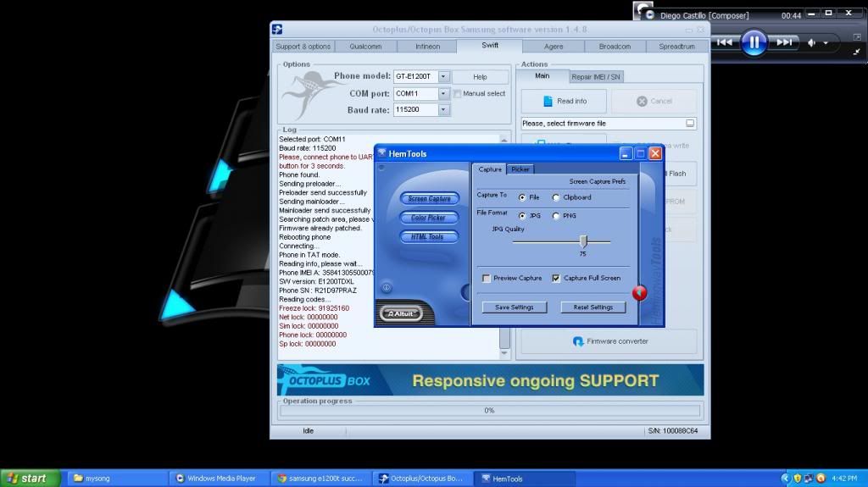Select the Swift tab
The width and height of the screenshot is (868, 487).
(489, 46)
